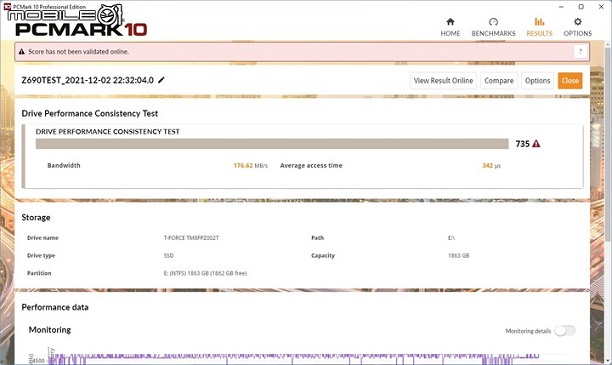The height and width of the screenshot is (365, 612).
Task: Click the red warning triangle next to the 735 score
Action: click(x=536, y=144)
